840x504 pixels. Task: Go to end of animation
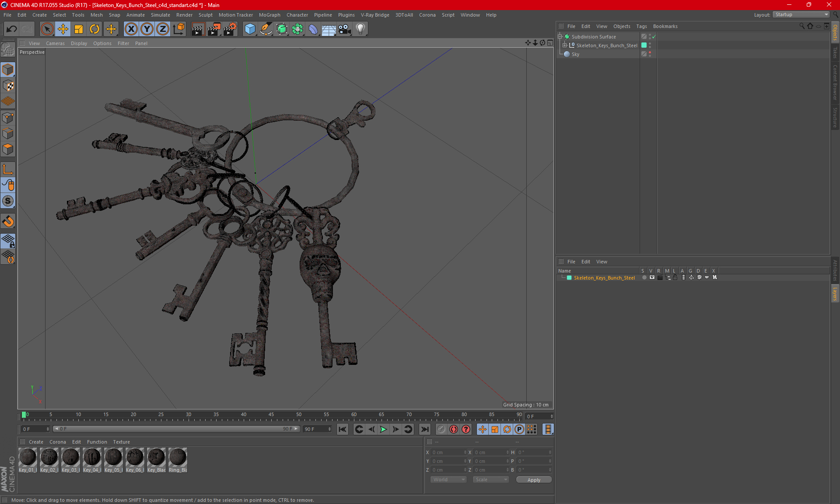click(x=424, y=429)
